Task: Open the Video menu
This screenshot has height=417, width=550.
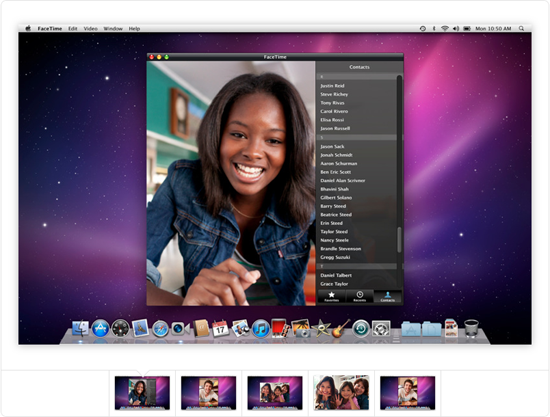Action: (x=90, y=29)
